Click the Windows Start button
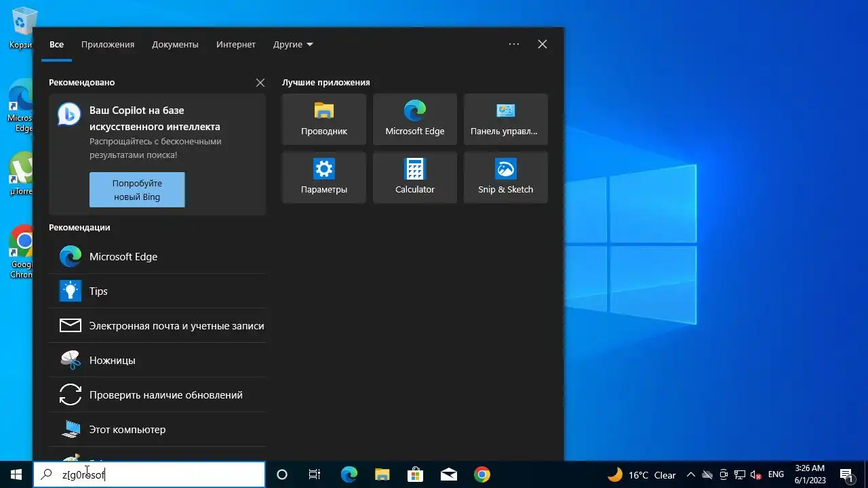The image size is (868, 488). coord(16,474)
